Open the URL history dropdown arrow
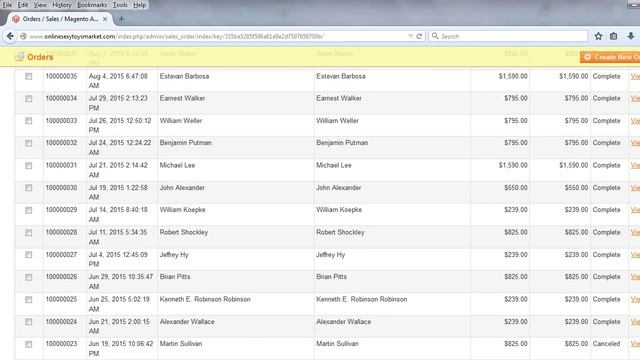This screenshot has height=360, width=640. click(x=410, y=36)
